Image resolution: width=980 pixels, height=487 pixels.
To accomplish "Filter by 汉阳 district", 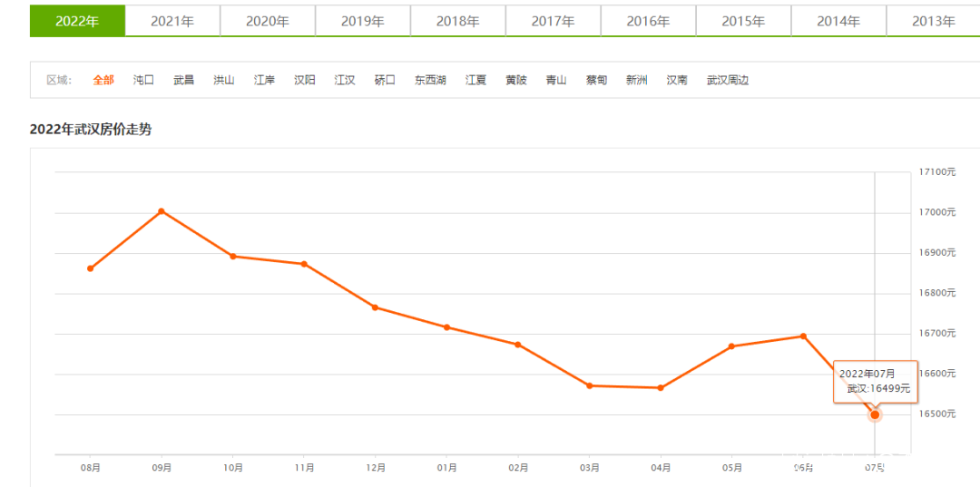I will (305, 80).
